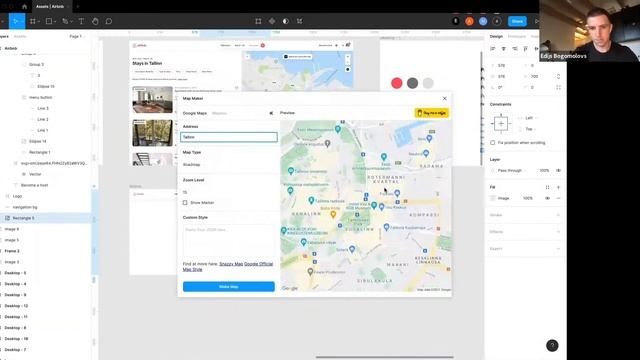The width and height of the screenshot is (640, 360).
Task: Open the Page 1 dropdown
Action: (x=77, y=36)
